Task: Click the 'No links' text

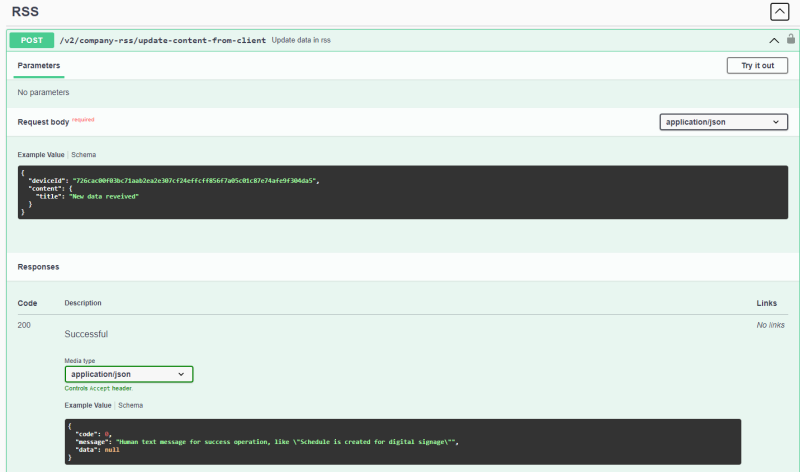Action: pyautogui.click(x=770, y=325)
